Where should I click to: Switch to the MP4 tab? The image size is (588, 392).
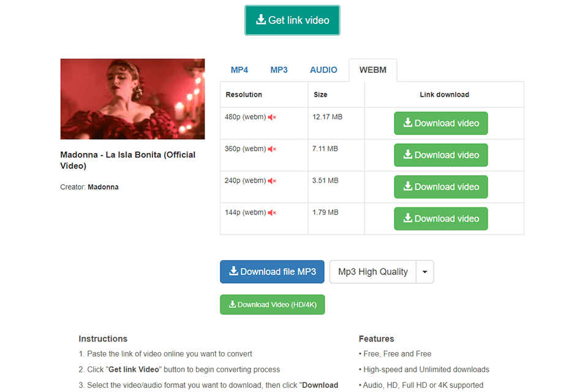(239, 70)
